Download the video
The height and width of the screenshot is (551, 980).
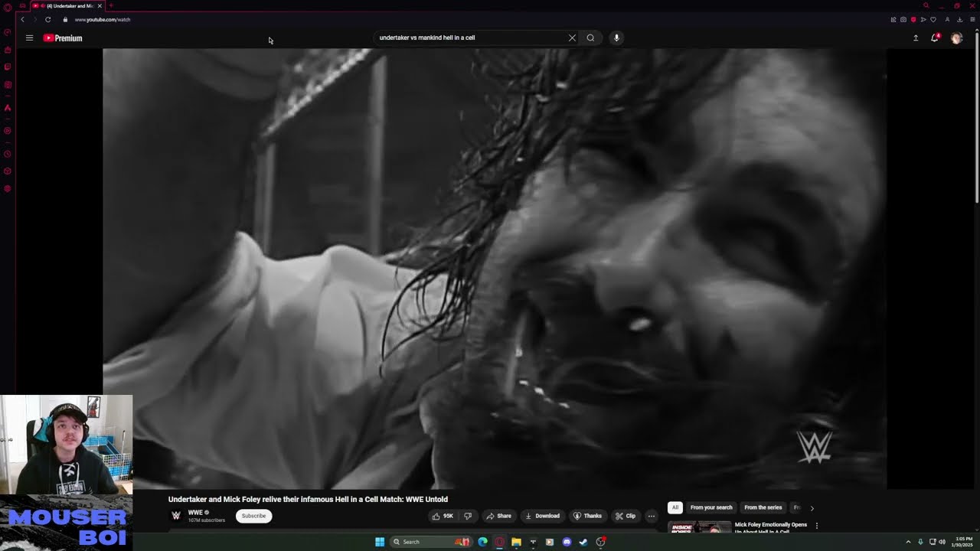click(x=542, y=516)
